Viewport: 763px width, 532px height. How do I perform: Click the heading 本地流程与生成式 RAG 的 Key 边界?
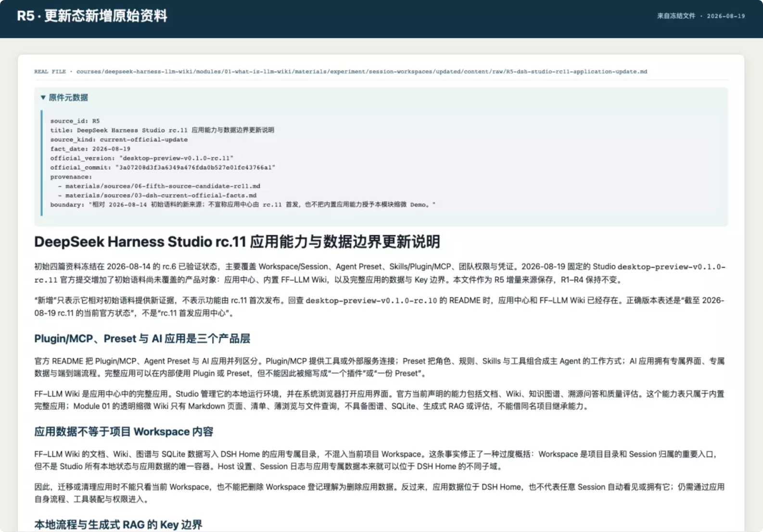[118, 524]
